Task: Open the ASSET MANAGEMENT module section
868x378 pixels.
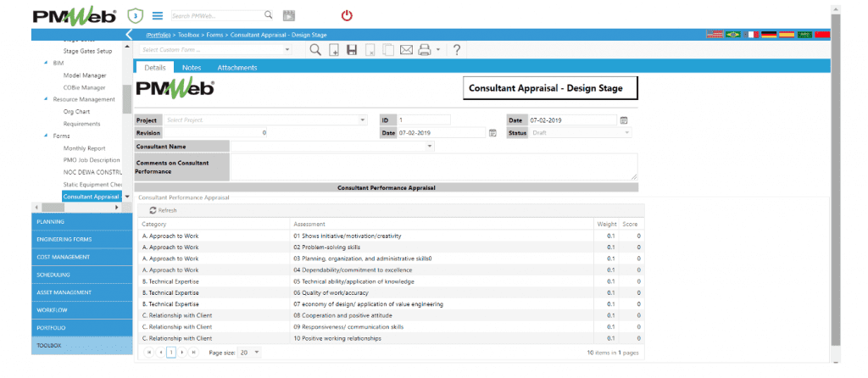Action: pyautogui.click(x=82, y=292)
